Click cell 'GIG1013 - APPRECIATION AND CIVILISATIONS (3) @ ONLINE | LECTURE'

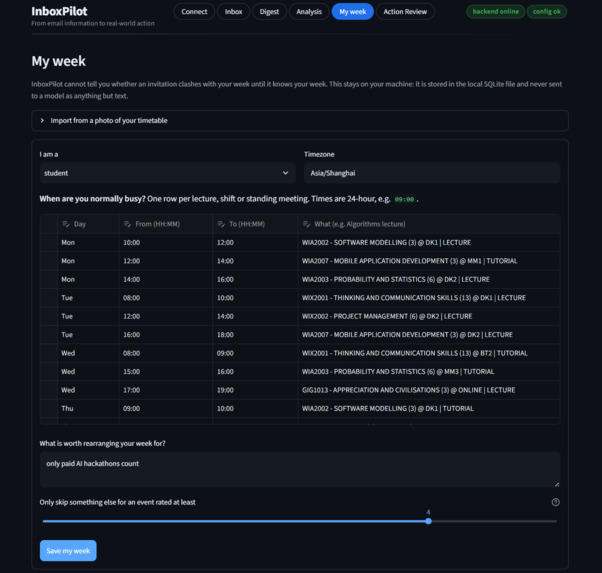coord(429,390)
